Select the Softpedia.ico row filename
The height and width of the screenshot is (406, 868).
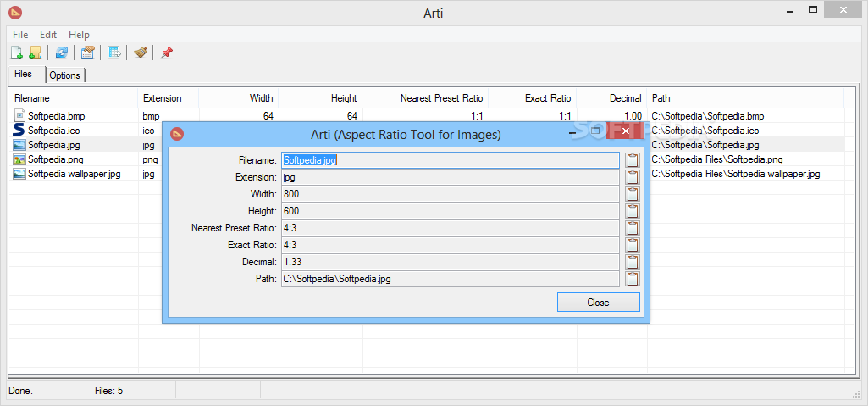54,131
